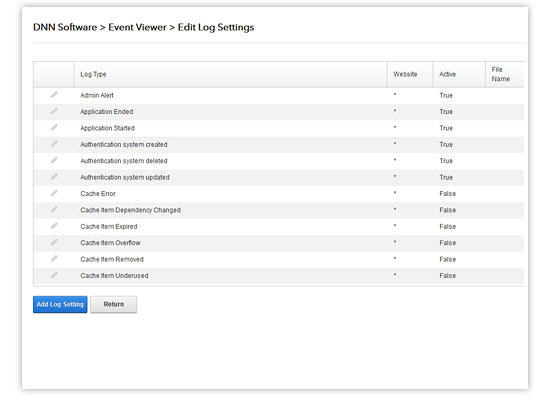Image resolution: width=550 pixels, height=405 pixels.
Task: Click Cache Item Dependency Changed text
Action: click(x=130, y=210)
